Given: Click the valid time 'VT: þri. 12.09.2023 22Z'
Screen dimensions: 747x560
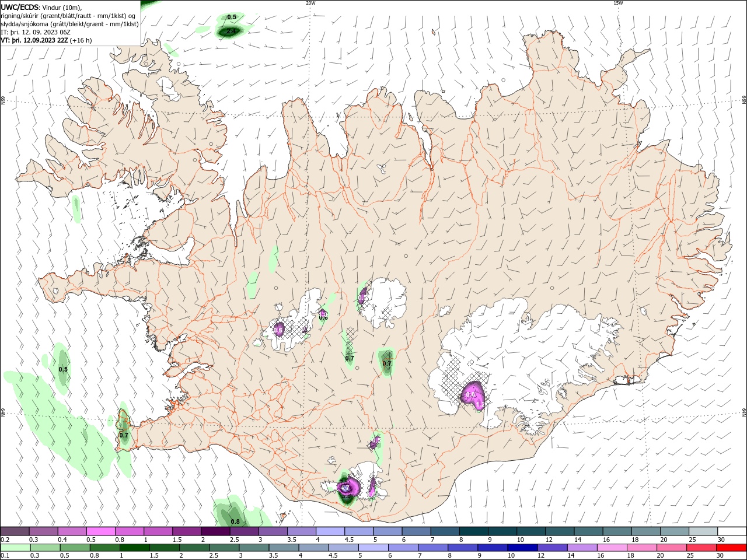Looking at the screenshot, I should click(x=34, y=41).
